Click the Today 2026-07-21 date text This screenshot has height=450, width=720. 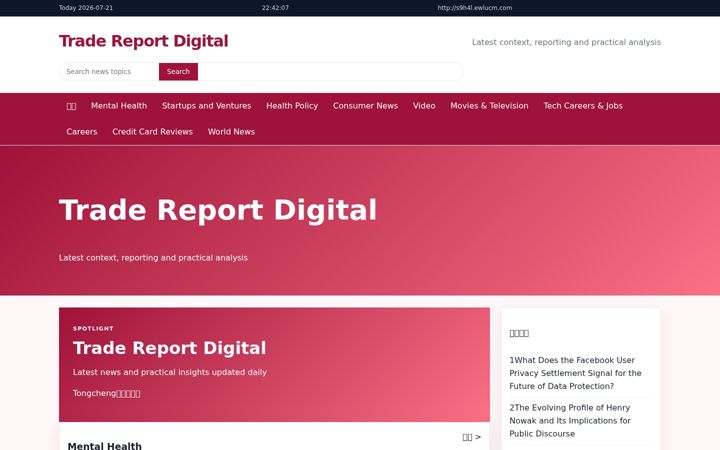coord(86,8)
